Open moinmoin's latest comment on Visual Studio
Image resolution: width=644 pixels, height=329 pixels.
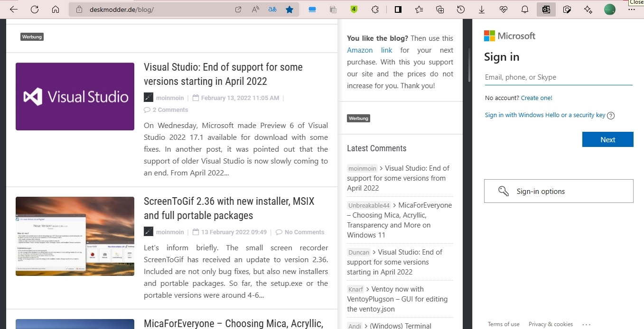pyautogui.click(x=398, y=178)
